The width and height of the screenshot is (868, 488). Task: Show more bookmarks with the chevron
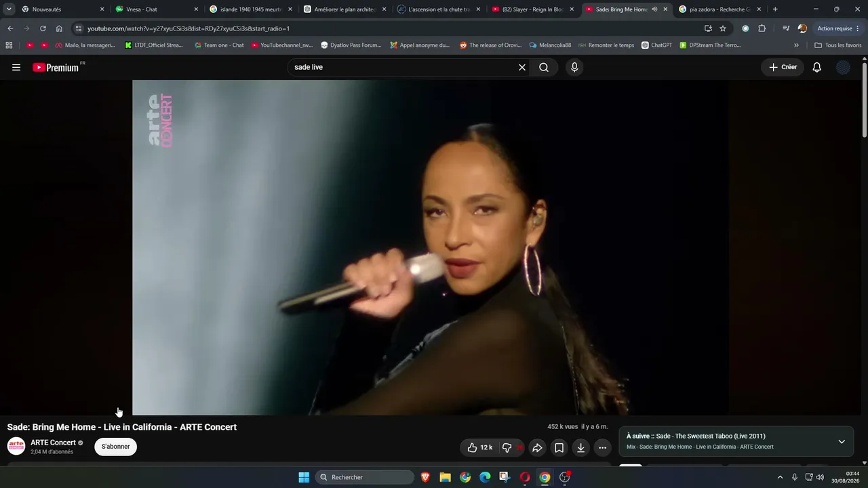(x=796, y=45)
